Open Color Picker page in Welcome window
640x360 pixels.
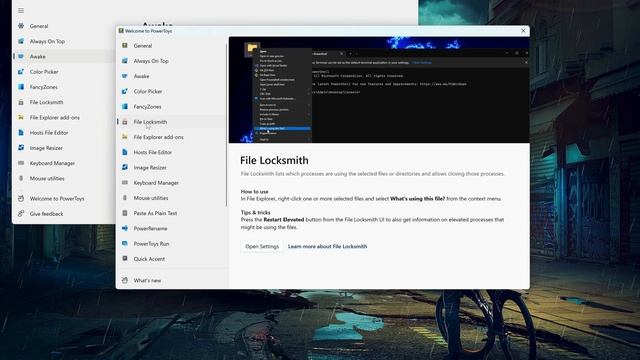[x=148, y=91]
